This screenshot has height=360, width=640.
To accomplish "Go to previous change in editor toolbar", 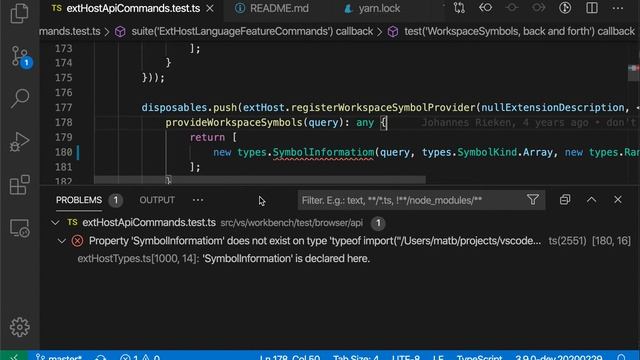I will (485, 8).
